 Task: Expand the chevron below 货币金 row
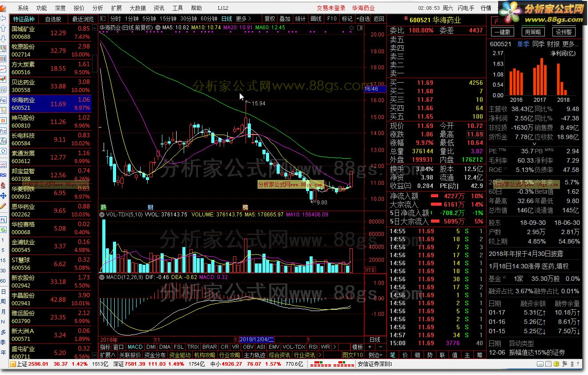534,144
